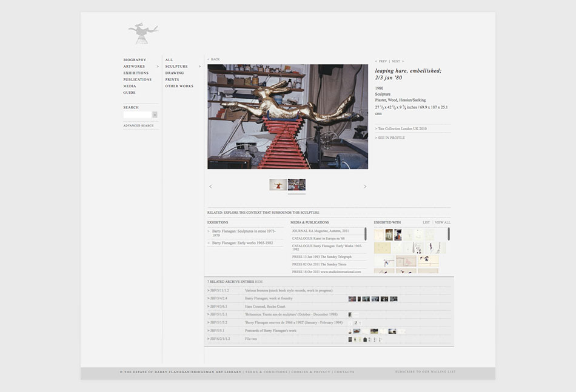The width and height of the screenshot is (576, 392).
Task: Click Postcards of Barry Flanagan's work title
Action: tap(270, 331)
